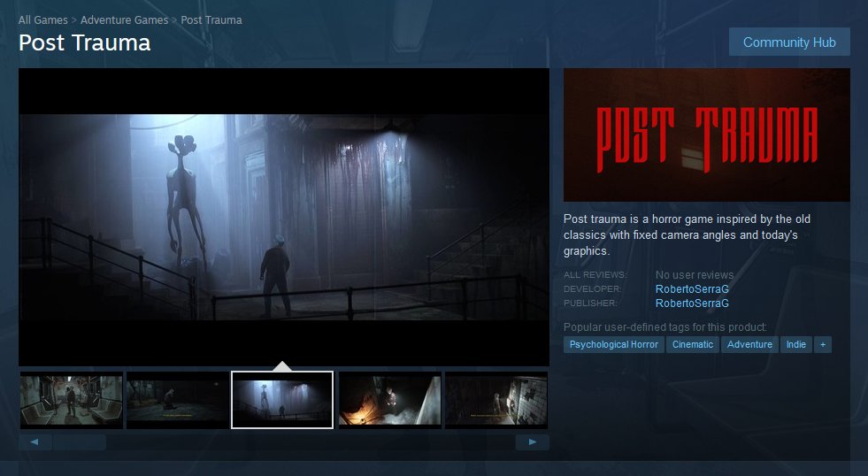Viewport: 868px width, 476px height.
Task: Click the PUBLISHER label
Action: click(590, 303)
